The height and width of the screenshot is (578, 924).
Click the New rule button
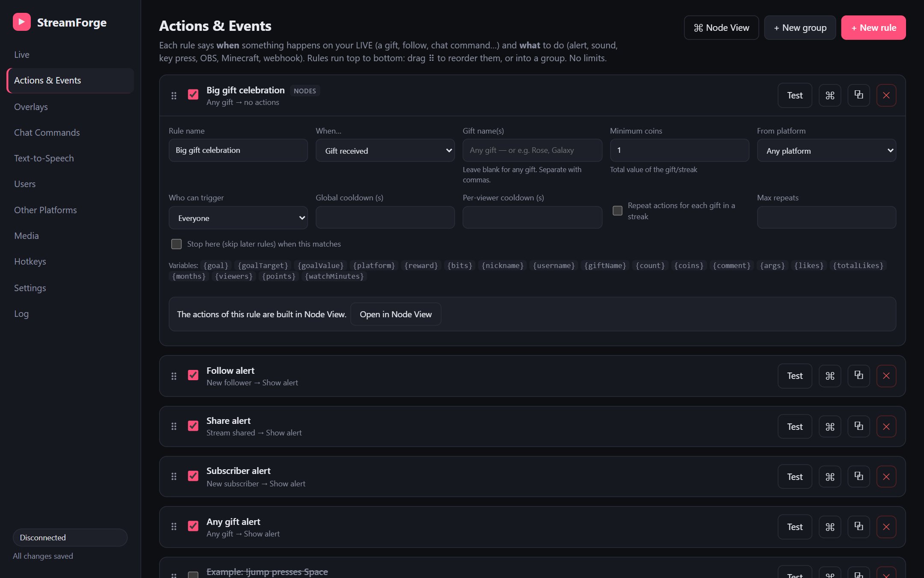pos(873,28)
